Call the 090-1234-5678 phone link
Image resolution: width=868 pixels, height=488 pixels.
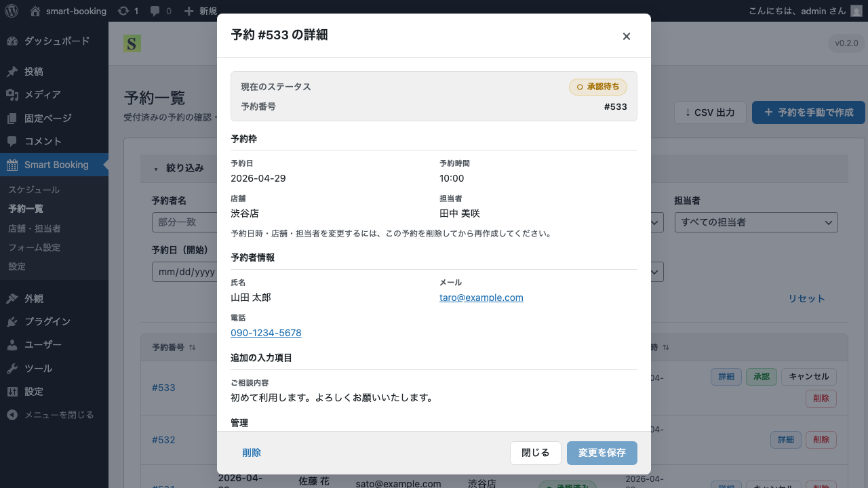[266, 333]
